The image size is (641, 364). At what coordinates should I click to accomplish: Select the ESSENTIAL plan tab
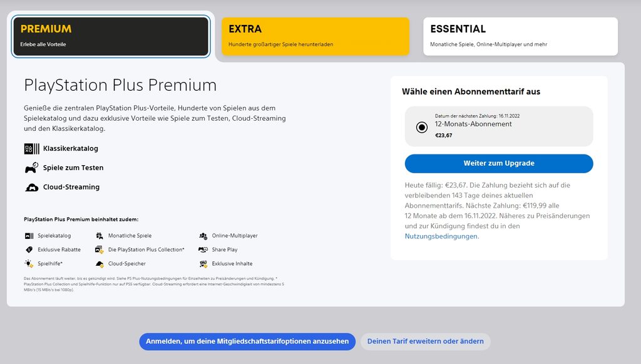point(520,36)
